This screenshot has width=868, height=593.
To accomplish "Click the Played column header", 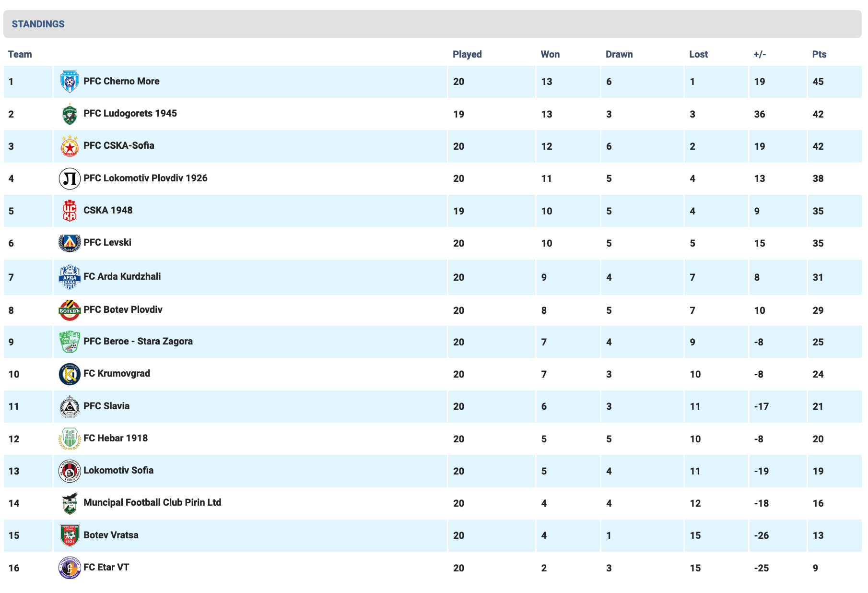I will [x=467, y=54].
